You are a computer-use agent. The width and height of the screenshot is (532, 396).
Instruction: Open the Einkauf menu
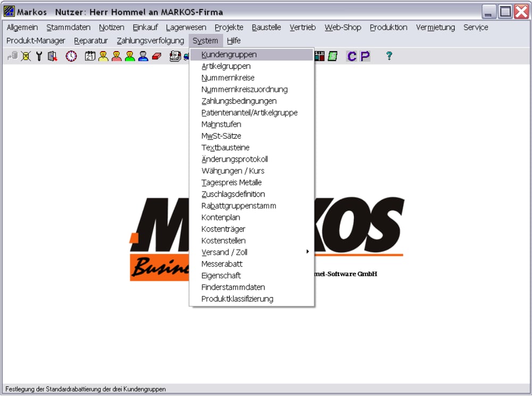145,28
